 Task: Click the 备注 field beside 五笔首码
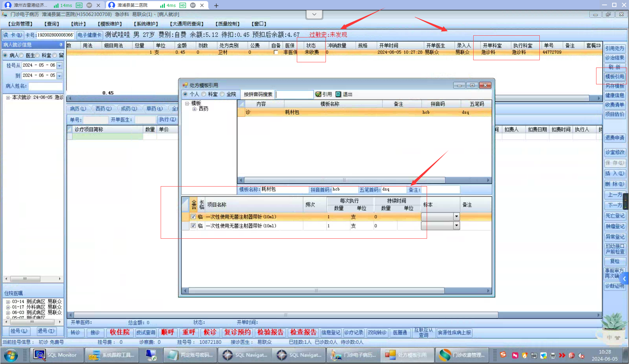tap(440, 190)
